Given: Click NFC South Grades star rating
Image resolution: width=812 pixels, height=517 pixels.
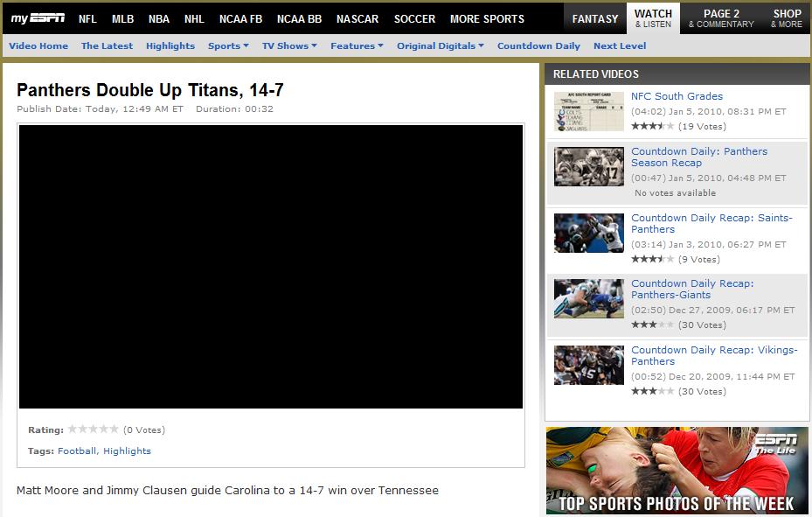Looking at the screenshot, I should [x=653, y=126].
